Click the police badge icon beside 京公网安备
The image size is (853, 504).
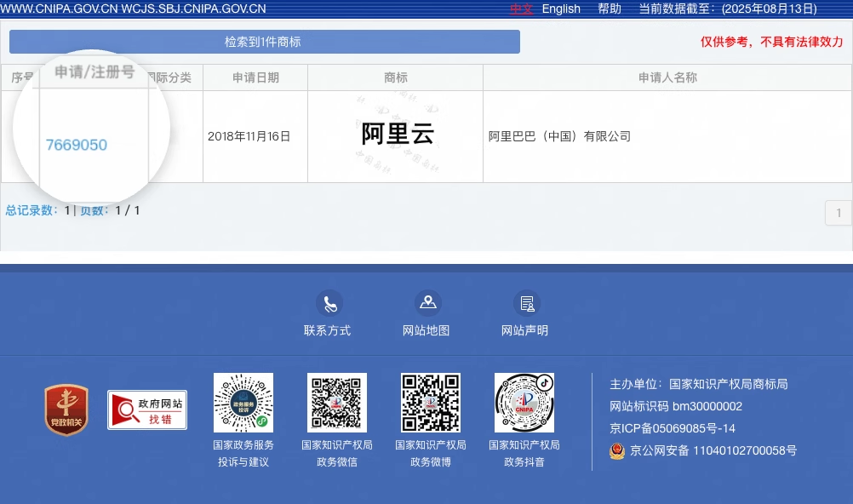coord(617,451)
